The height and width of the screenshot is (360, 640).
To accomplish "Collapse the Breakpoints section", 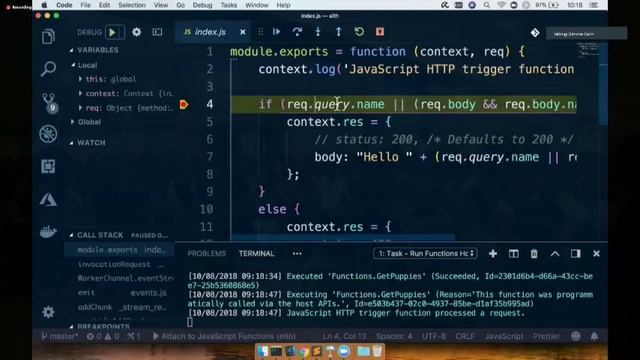I will point(71,327).
